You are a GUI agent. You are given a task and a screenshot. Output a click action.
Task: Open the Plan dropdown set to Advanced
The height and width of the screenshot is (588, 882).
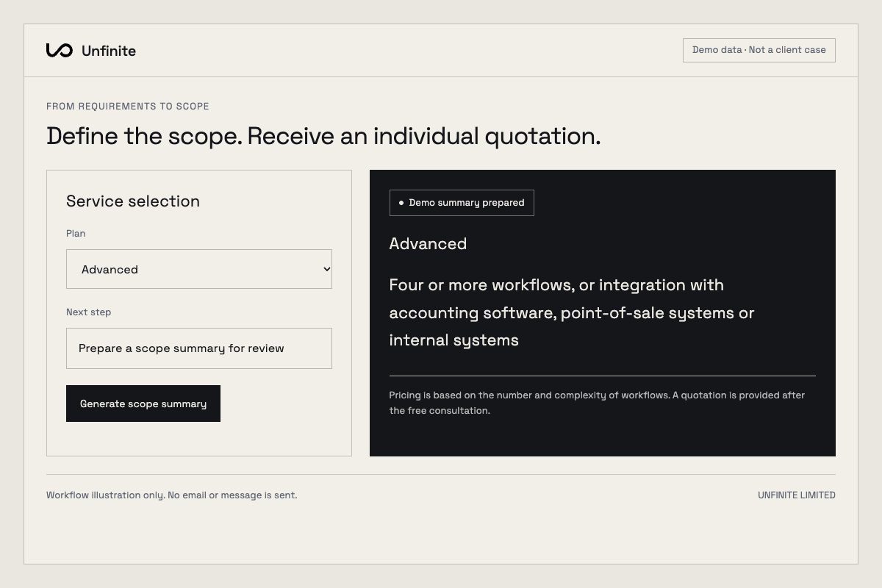click(x=199, y=269)
